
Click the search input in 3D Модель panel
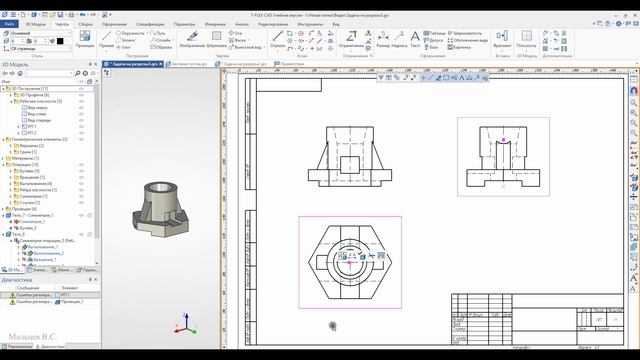point(49,73)
